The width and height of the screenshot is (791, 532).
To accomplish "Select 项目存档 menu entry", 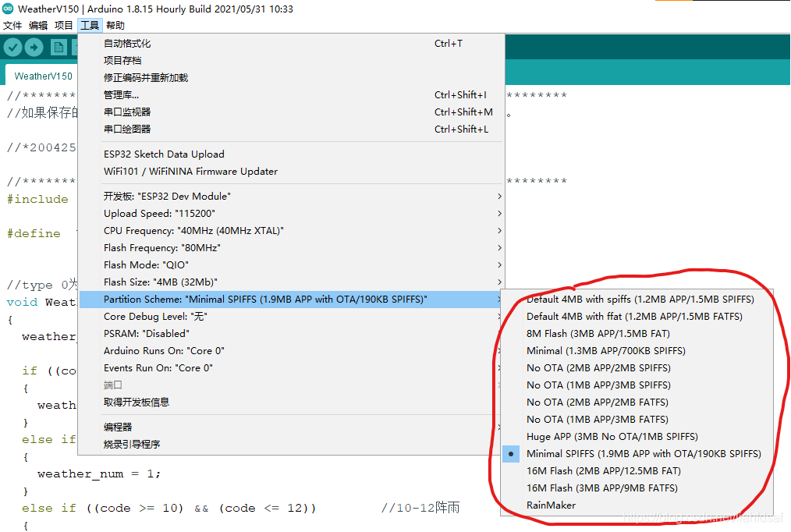I will [292, 61].
